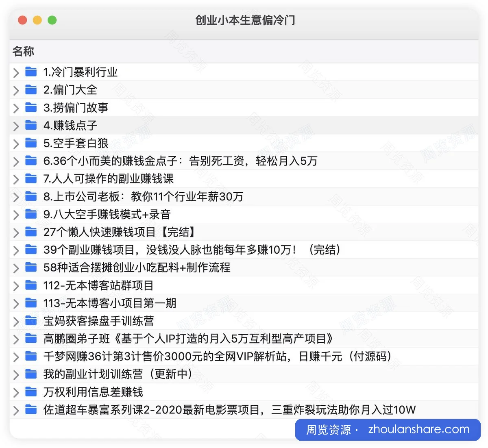Expand the 39个副业赚钱项目 folder arrow

click(16, 250)
